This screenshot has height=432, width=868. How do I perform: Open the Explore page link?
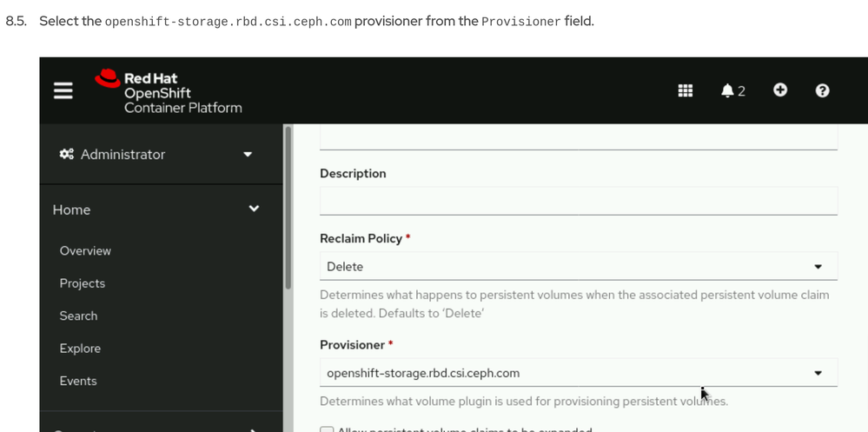coord(80,348)
